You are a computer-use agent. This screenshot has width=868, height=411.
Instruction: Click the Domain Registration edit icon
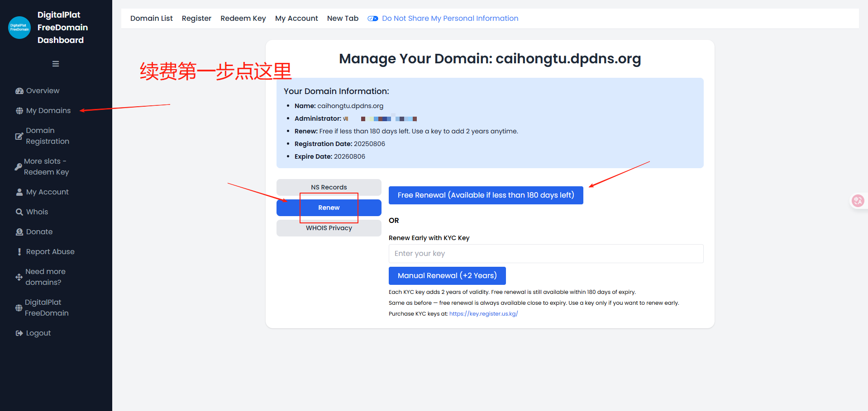(19, 136)
